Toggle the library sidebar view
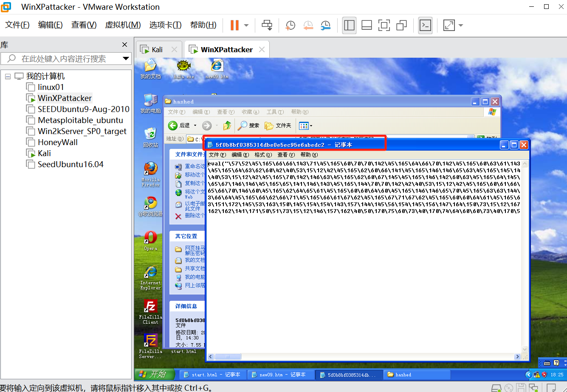This screenshot has height=392, width=567. (349, 25)
